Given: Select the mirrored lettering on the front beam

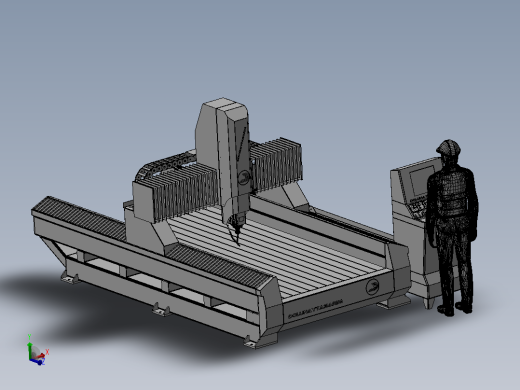Looking at the screenshot, I should (316, 309).
